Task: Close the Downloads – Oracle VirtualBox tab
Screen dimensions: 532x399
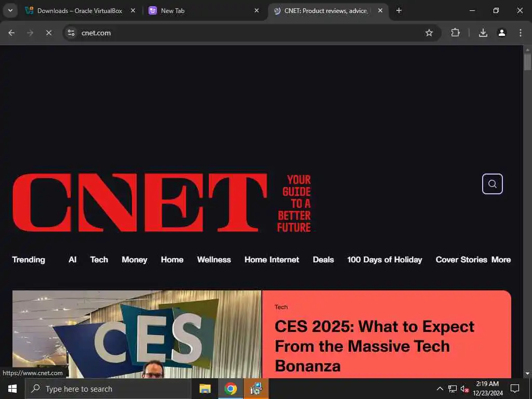Action: 133,10
